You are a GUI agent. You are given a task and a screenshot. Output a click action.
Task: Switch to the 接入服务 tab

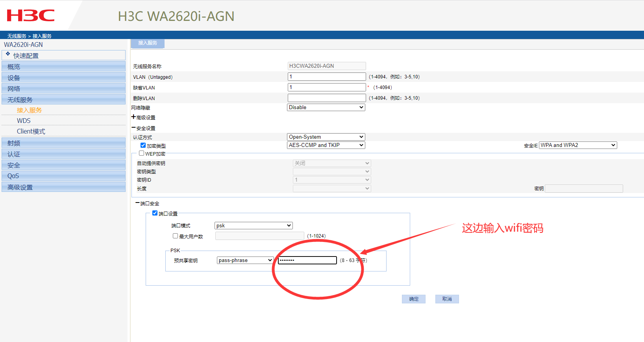point(148,43)
